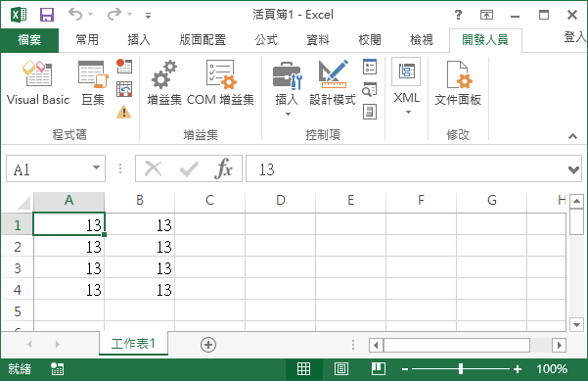588x381 pixels.
Task: Open Excel Help question mark
Action: point(458,15)
